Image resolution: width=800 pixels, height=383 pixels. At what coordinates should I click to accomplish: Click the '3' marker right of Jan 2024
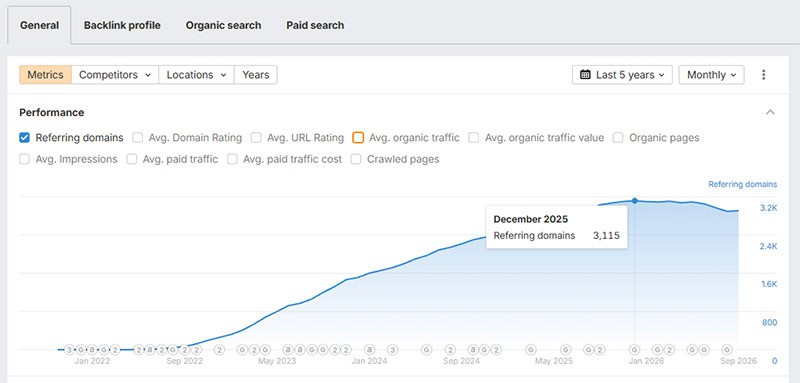(x=392, y=350)
